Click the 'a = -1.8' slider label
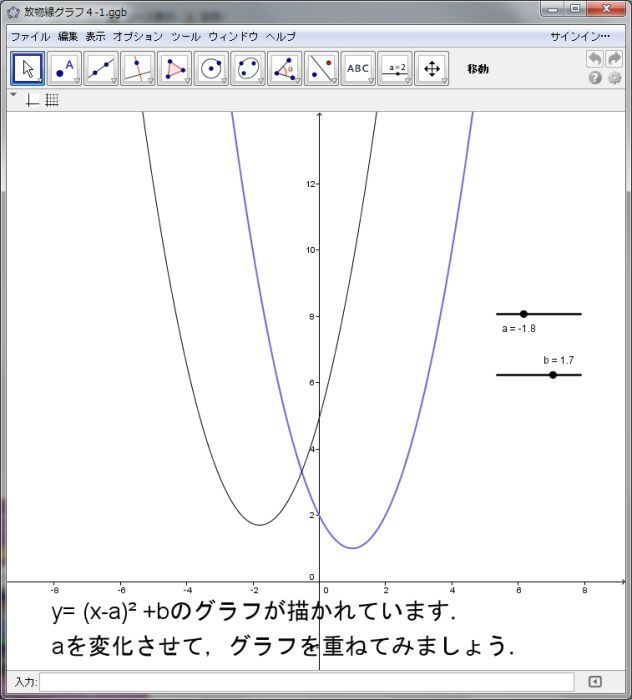This screenshot has height=700, width=632. [519, 329]
